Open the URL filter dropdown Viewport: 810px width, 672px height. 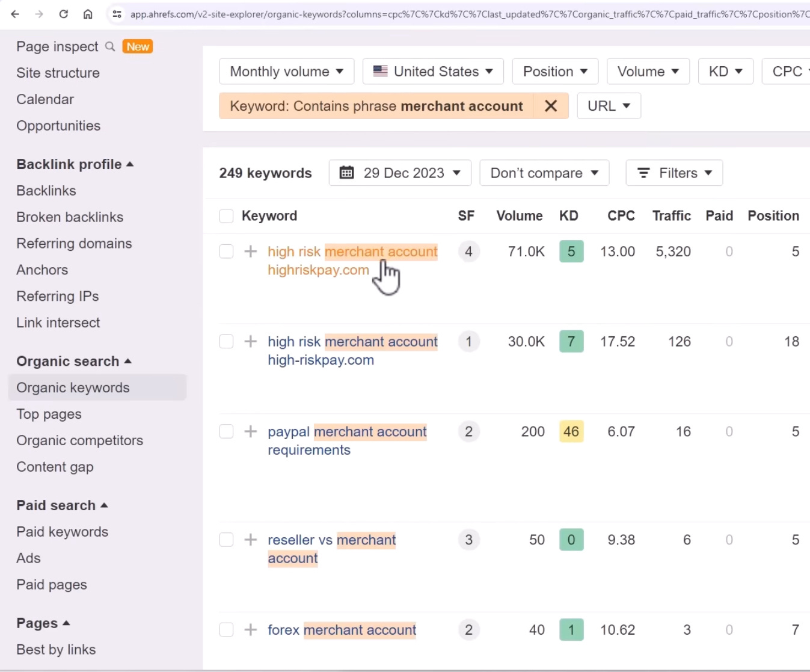coord(609,106)
